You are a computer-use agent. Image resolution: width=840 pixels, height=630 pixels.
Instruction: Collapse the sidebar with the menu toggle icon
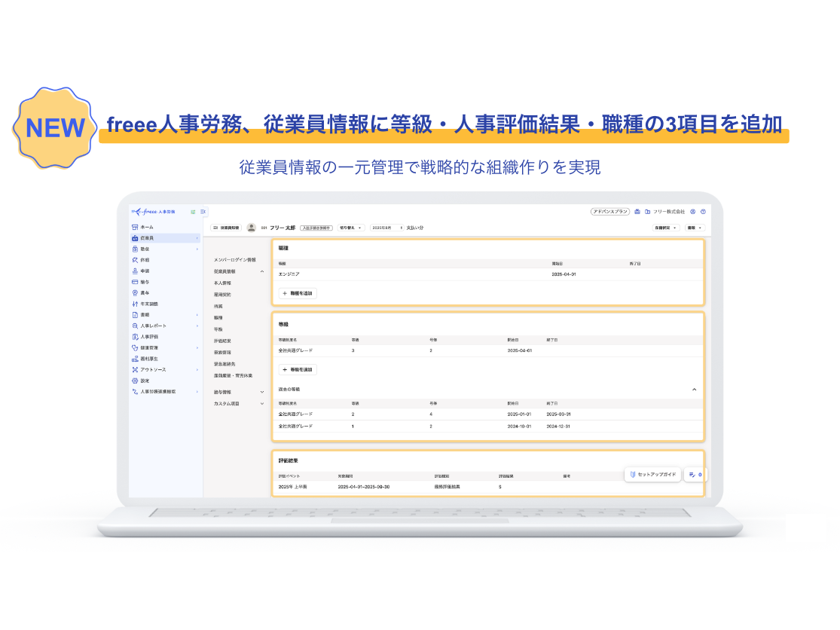203,213
